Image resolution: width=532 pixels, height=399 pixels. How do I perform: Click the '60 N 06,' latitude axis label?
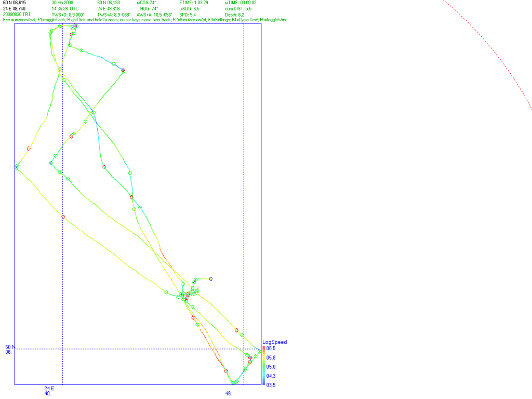click(x=10, y=350)
